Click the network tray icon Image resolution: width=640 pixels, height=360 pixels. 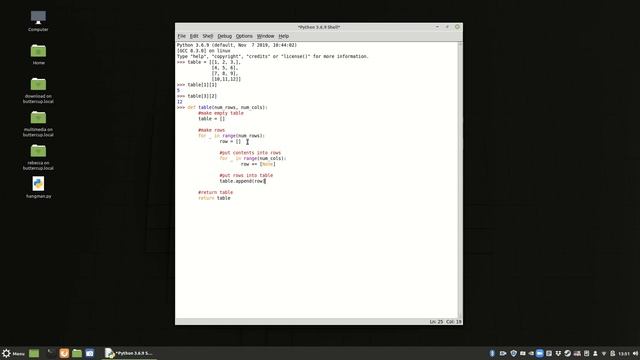click(x=604, y=353)
